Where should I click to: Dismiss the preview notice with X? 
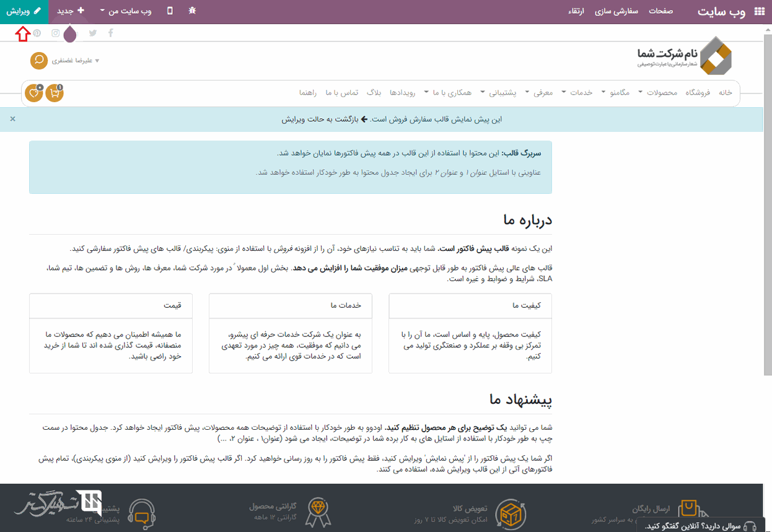12,119
